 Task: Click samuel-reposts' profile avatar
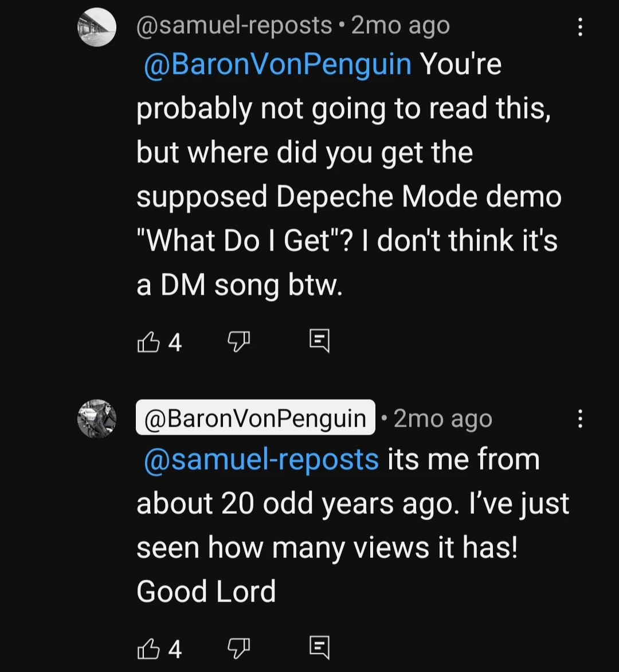point(97,27)
